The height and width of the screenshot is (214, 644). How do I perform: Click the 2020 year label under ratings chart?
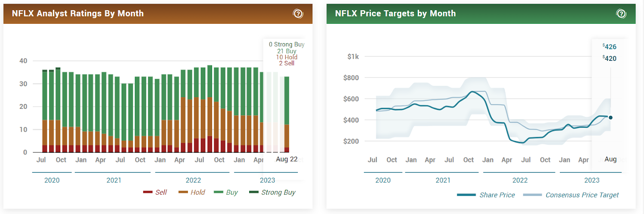coord(52,180)
